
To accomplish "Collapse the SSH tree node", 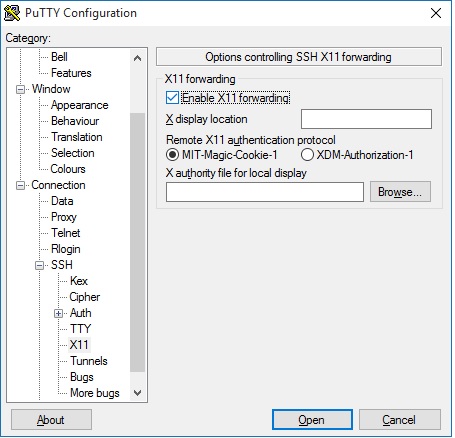I will click(40, 265).
